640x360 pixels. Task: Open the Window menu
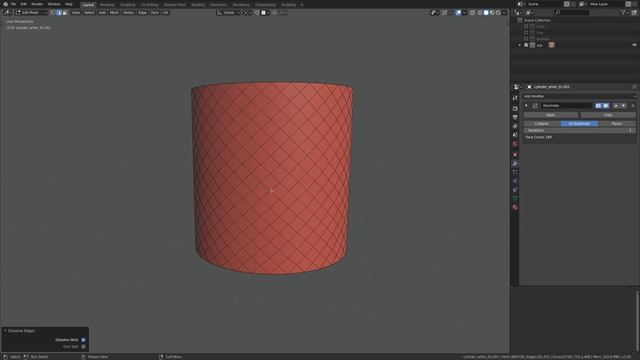[x=54, y=4]
